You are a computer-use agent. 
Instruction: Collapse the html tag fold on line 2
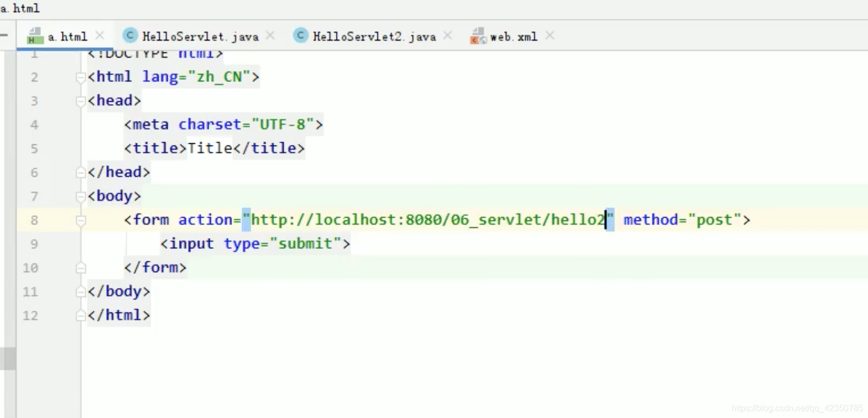coord(81,77)
